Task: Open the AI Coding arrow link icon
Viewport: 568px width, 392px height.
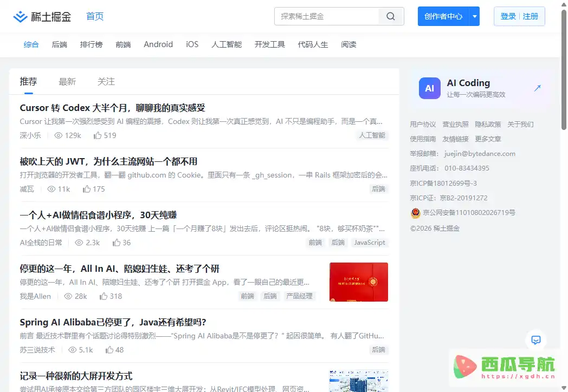Action: 538,88
